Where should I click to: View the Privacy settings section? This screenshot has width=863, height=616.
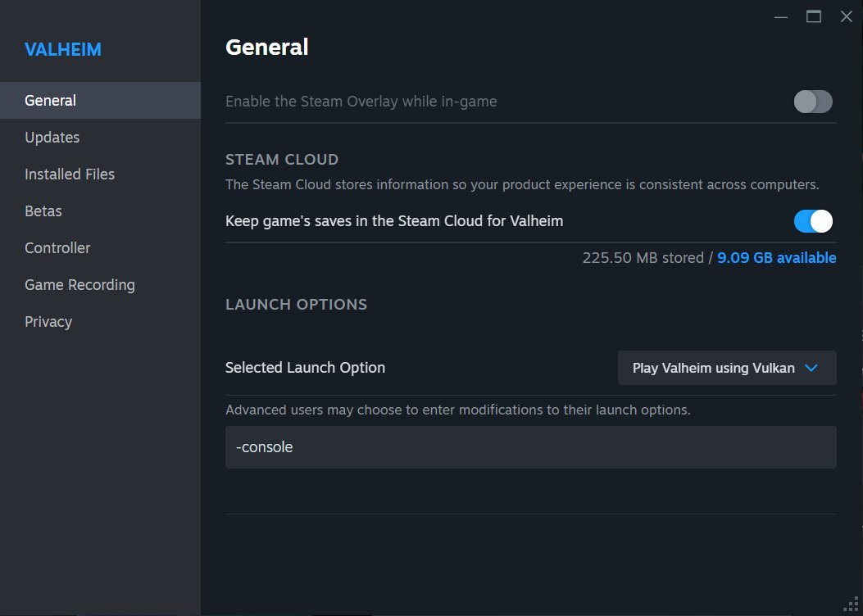tap(48, 321)
